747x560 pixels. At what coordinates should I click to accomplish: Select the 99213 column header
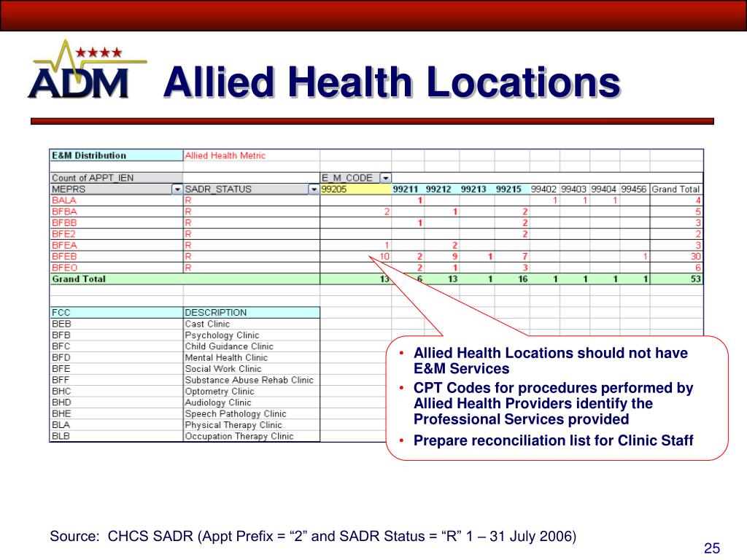[477, 189]
